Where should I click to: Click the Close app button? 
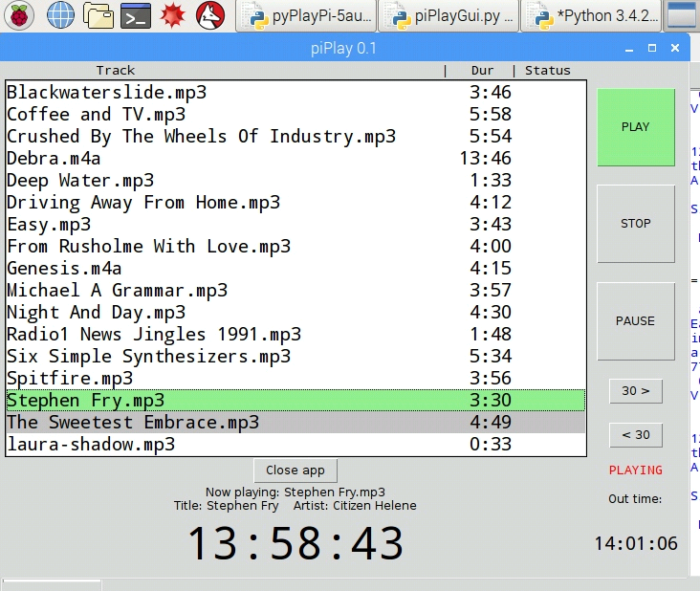[x=295, y=470]
